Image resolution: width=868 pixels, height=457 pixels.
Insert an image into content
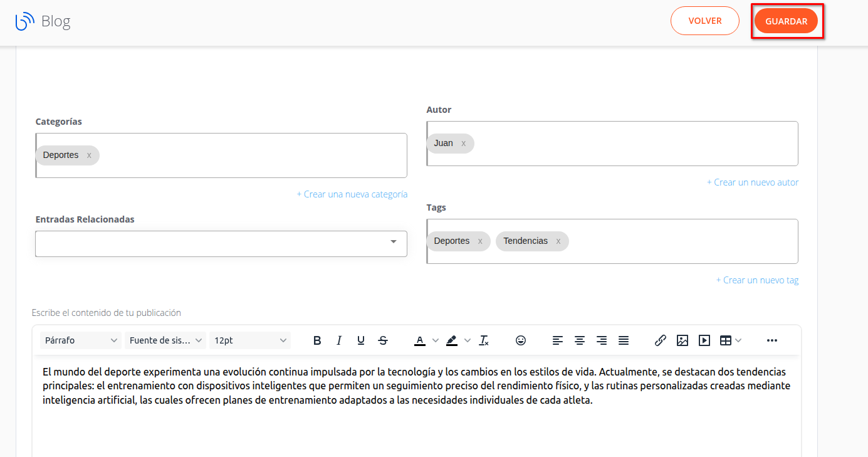tap(682, 340)
